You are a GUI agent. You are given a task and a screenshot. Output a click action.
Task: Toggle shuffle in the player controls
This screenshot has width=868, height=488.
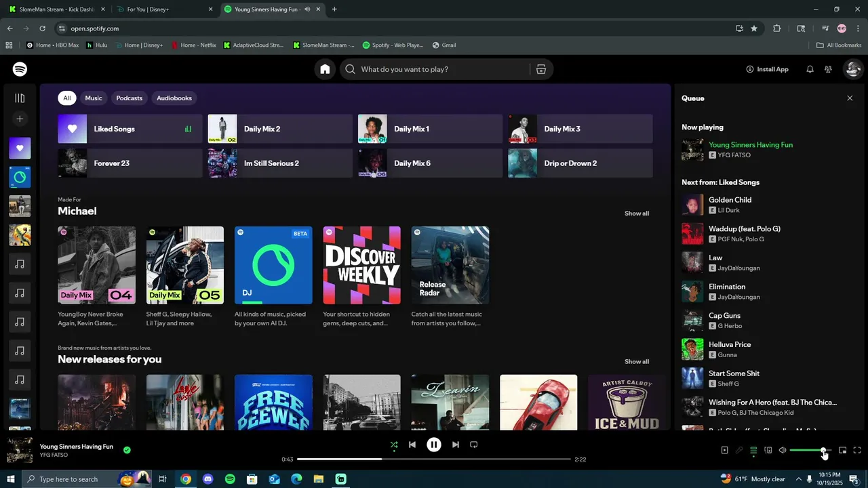pyautogui.click(x=394, y=445)
